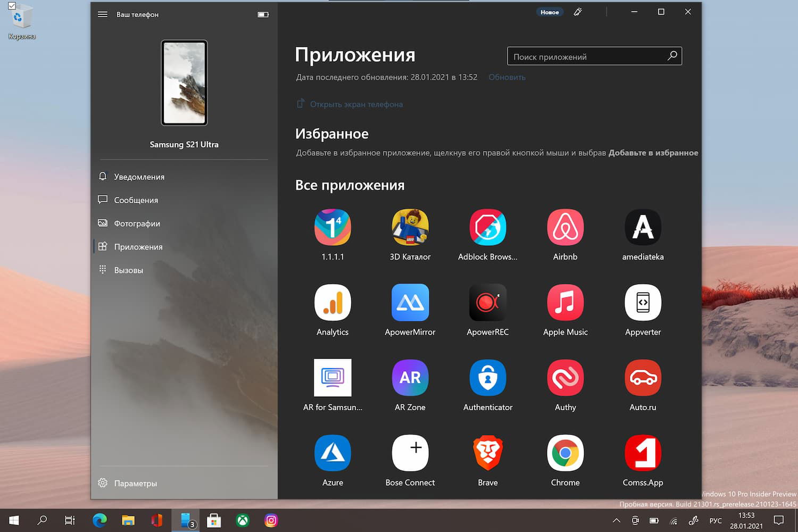This screenshot has width=798, height=532.
Task: Open the Azure app
Action: pyautogui.click(x=332, y=453)
